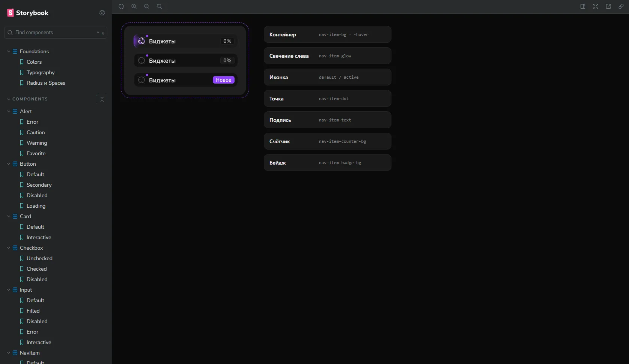Open the Typography story
The height and width of the screenshot is (364, 629).
click(41, 72)
